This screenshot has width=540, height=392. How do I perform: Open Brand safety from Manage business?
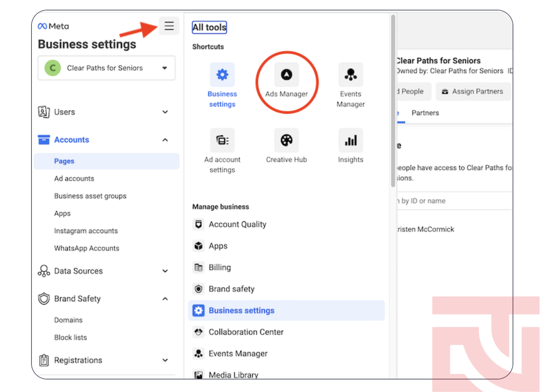tap(232, 289)
